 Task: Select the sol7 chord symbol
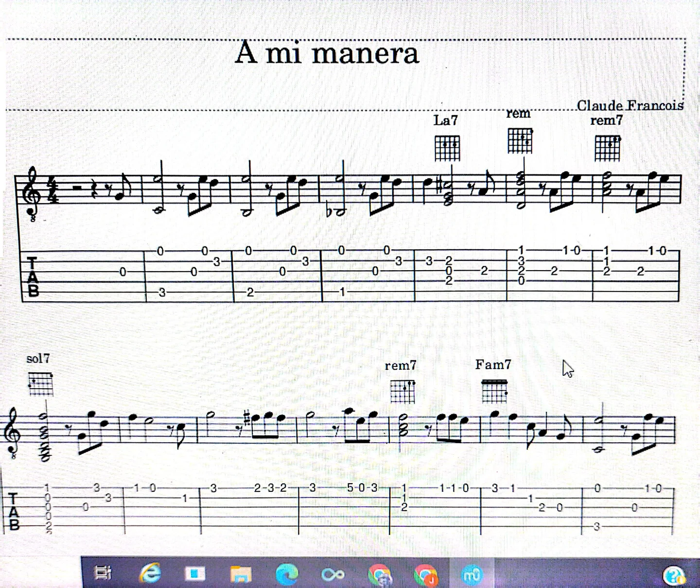click(x=38, y=359)
